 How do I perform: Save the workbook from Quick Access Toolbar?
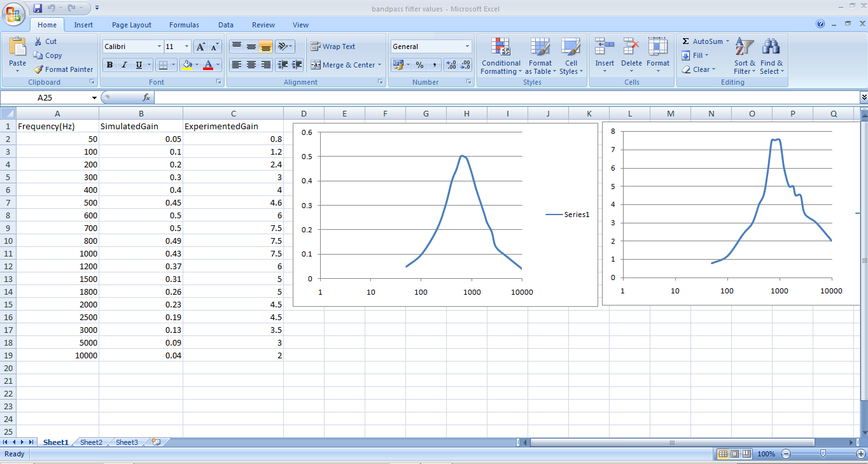(x=38, y=8)
